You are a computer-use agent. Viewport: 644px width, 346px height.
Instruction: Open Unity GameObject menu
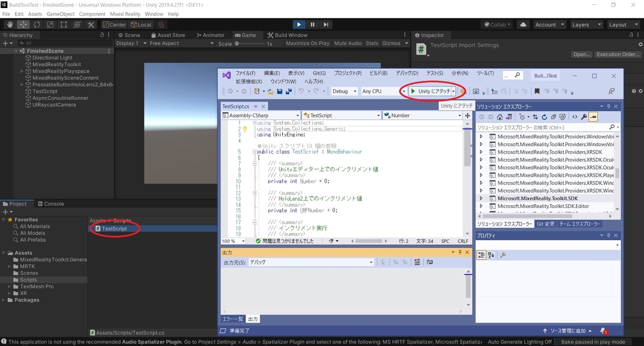click(x=61, y=14)
